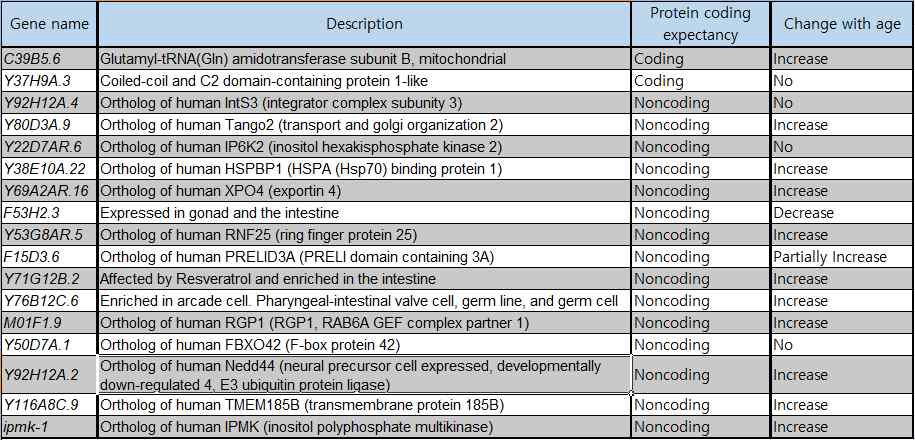Click the IntS3 integrator complex description cell
Viewport: 915px width, 440px height.
(x=364, y=103)
